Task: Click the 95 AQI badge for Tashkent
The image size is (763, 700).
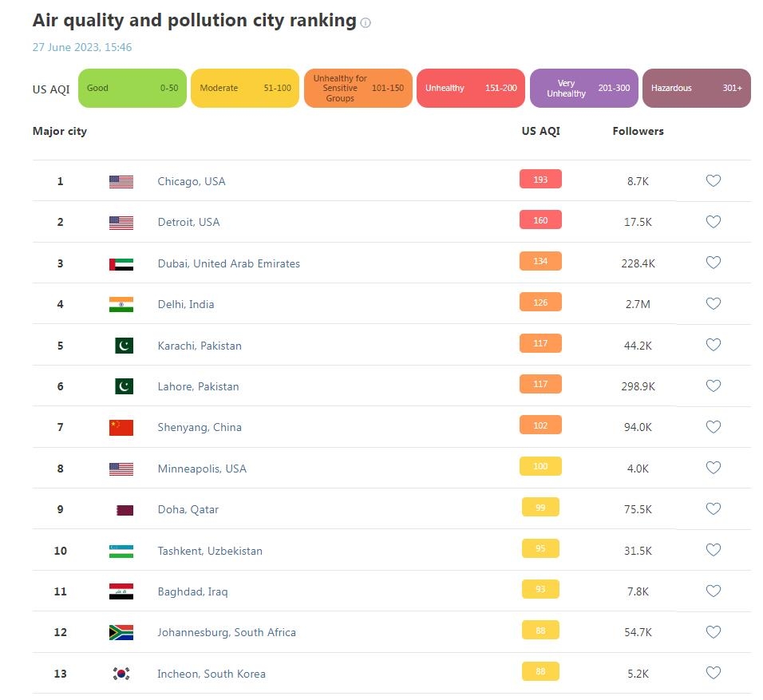Action: (x=540, y=548)
